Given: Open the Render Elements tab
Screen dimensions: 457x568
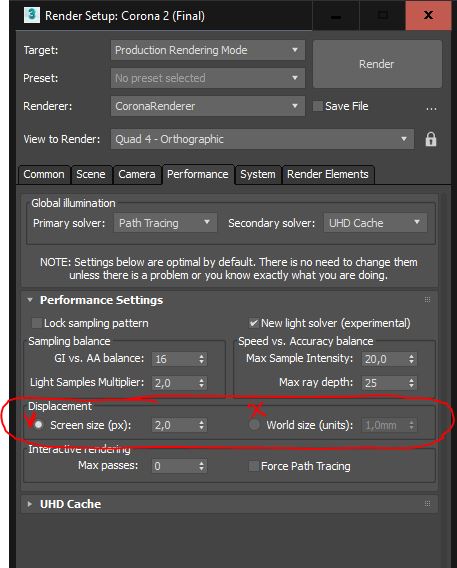Looking at the screenshot, I should tap(328, 174).
